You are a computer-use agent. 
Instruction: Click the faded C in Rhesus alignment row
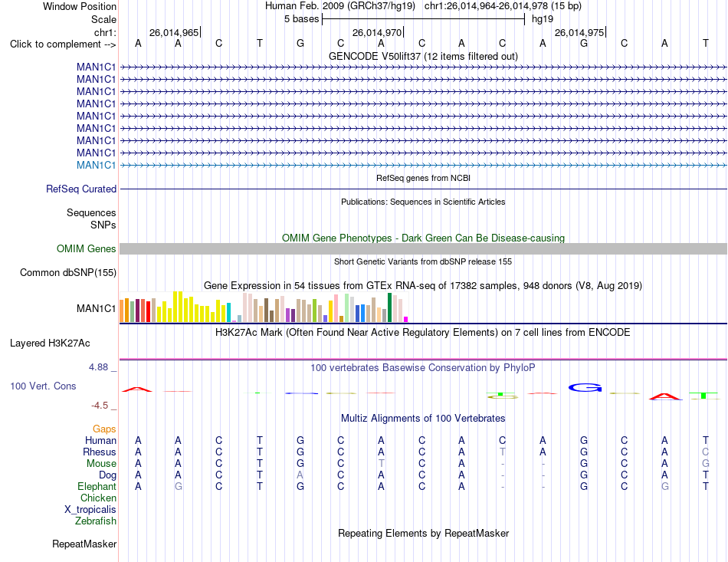click(x=705, y=452)
